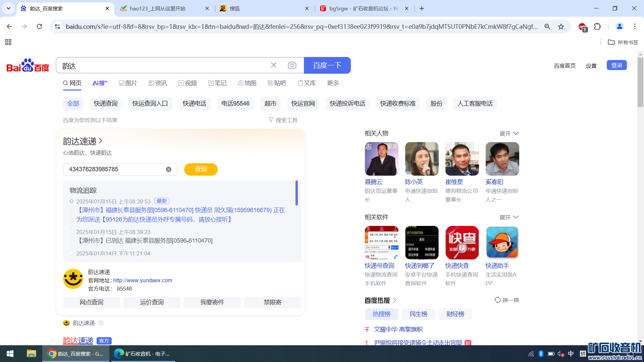644x362 pixels.
Task: Click the camera image search icon
Action: point(292,65)
